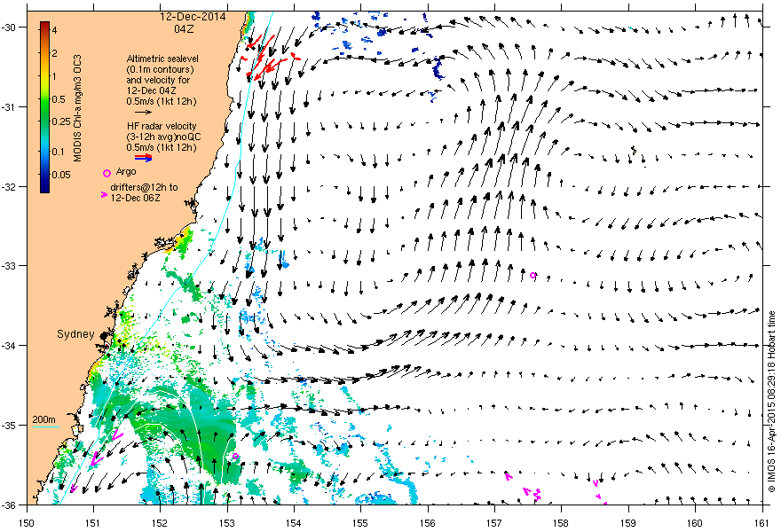Click the 'Altimetric sealevel' legend text

click(x=162, y=59)
